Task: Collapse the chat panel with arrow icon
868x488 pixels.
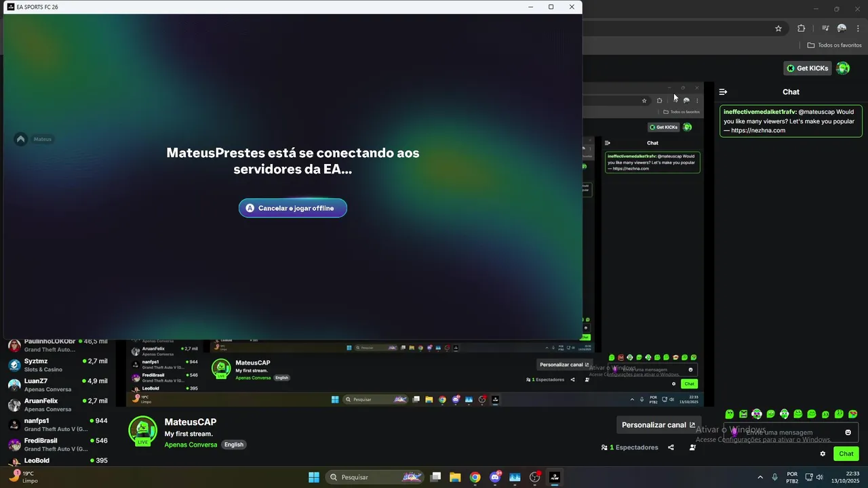Action: point(723,91)
